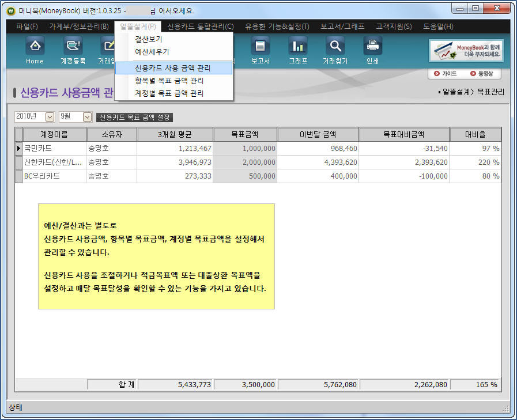Screen dimensions: 517x420
Task: Click the 동영상 video button
Action: point(482,74)
